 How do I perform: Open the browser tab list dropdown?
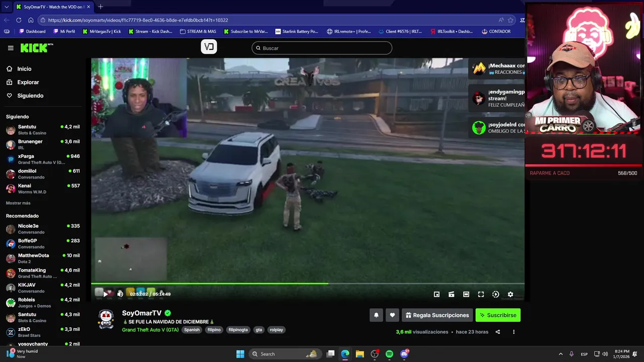6,7
